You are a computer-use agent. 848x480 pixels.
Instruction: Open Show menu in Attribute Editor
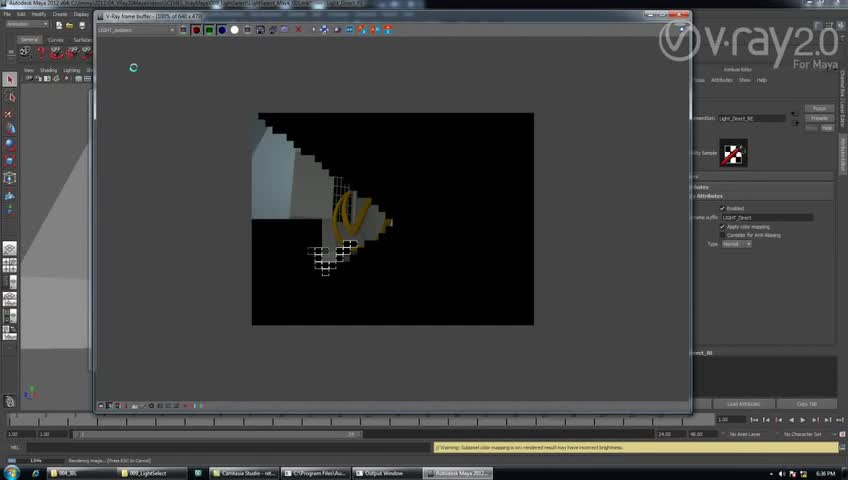coord(745,80)
